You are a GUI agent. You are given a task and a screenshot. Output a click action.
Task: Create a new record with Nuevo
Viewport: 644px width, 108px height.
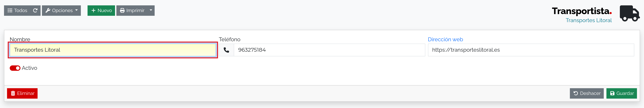point(101,11)
